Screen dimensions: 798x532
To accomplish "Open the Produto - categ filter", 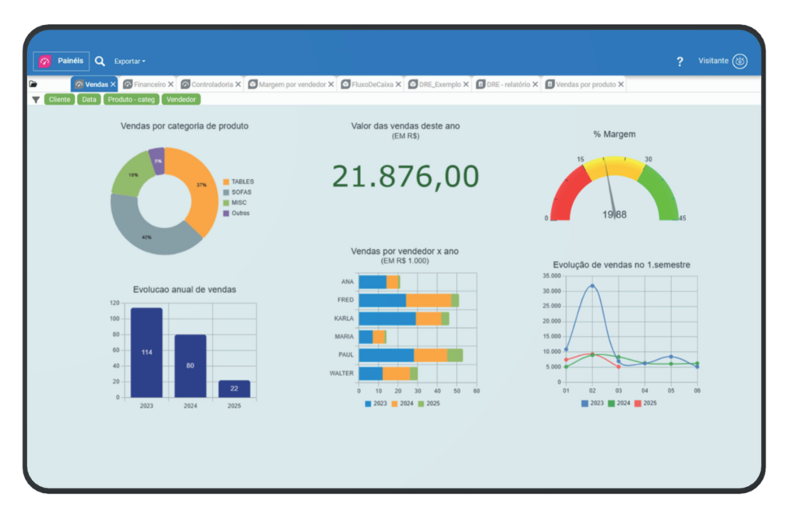I will (131, 100).
